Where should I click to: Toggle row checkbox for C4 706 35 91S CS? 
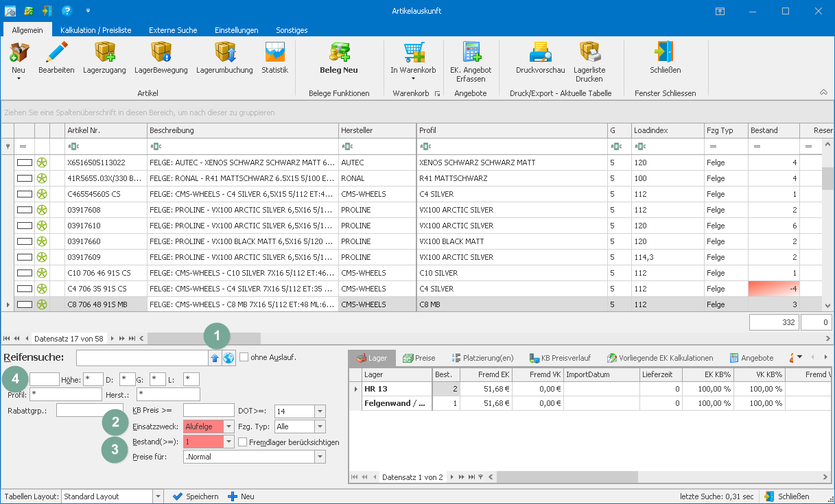coord(25,289)
